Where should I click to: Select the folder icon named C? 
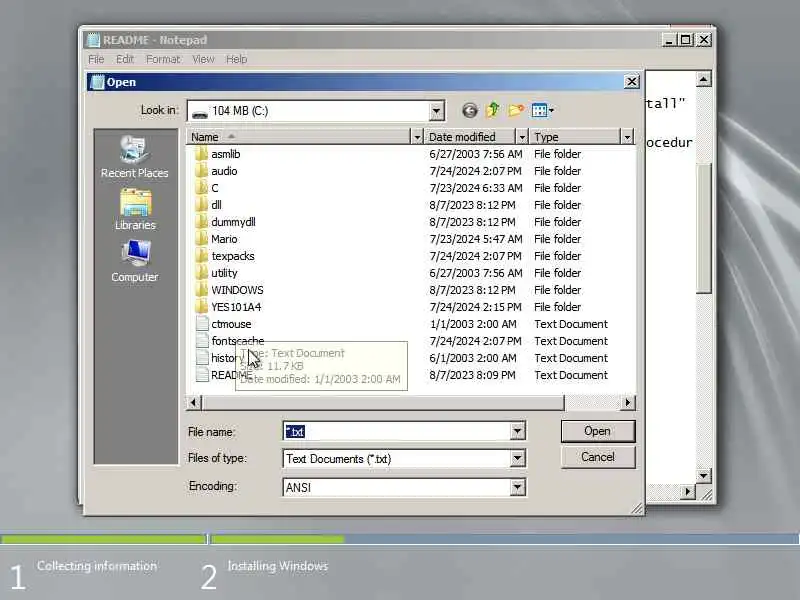(x=202, y=188)
